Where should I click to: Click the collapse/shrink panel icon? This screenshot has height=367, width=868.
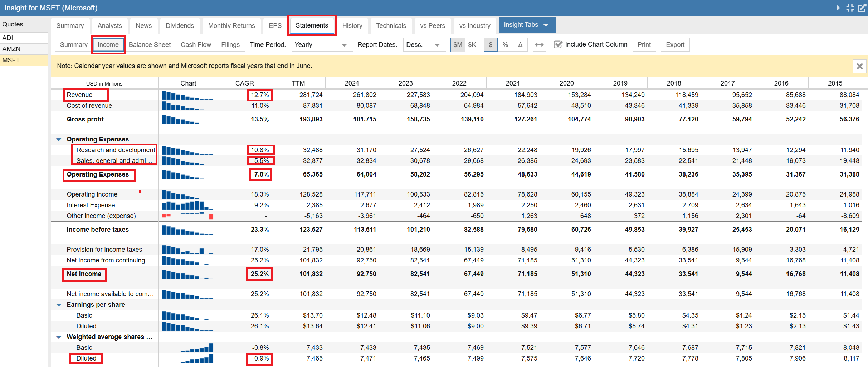(850, 8)
